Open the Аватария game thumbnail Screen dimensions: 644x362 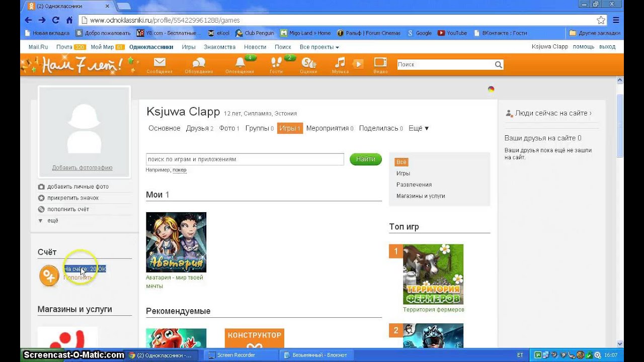coord(176,242)
